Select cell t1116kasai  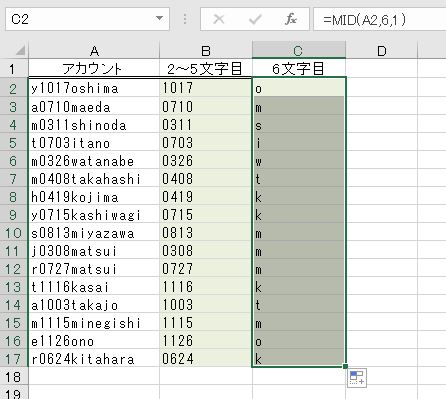click(94, 287)
